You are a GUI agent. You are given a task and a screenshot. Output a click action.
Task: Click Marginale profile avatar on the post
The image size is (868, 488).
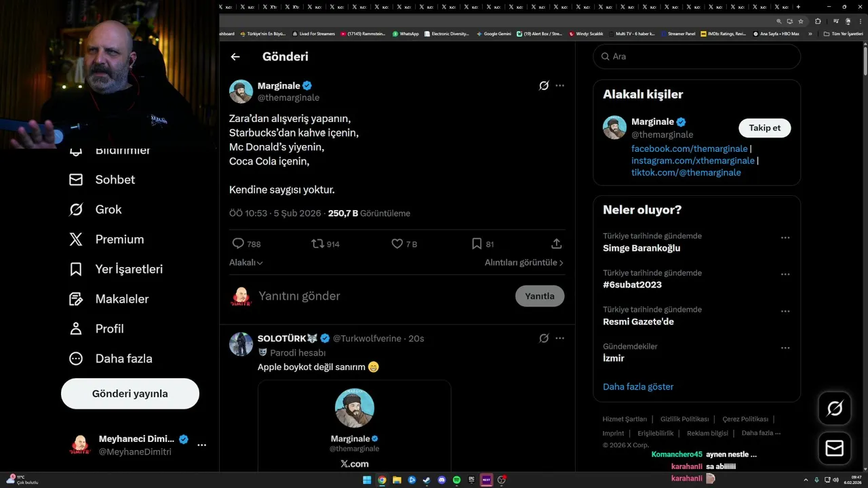(x=241, y=91)
